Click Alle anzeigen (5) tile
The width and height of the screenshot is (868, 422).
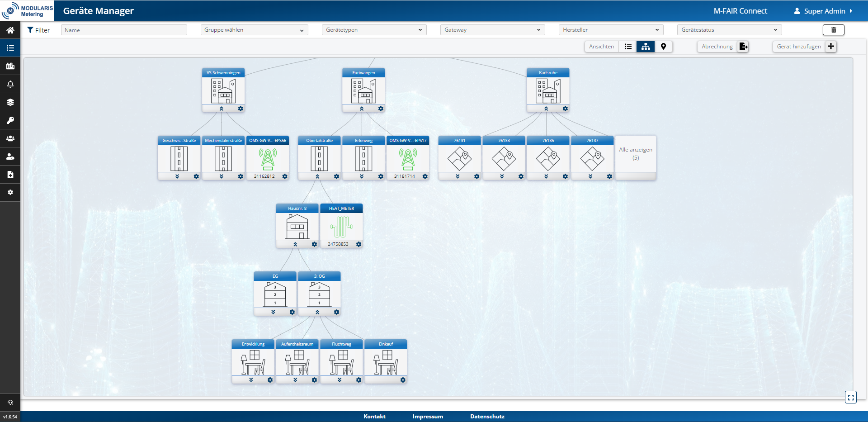pyautogui.click(x=635, y=154)
